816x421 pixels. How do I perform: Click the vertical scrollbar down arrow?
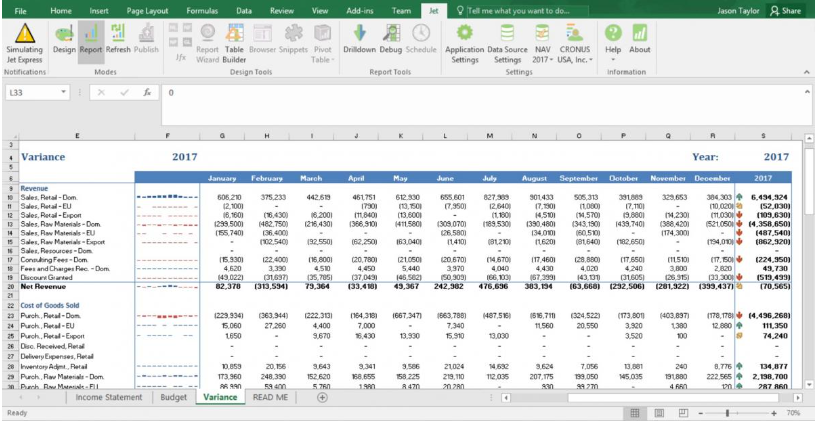[809, 385]
